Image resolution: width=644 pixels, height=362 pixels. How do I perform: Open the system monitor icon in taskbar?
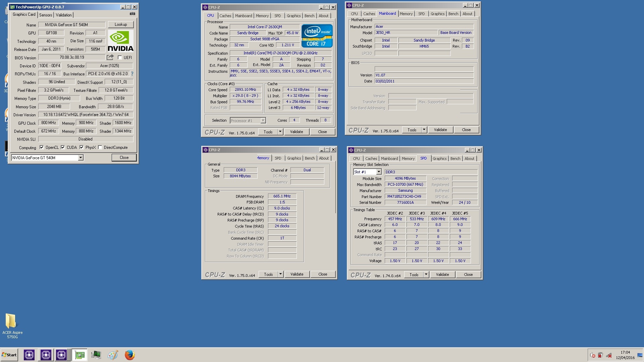[x=96, y=355]
